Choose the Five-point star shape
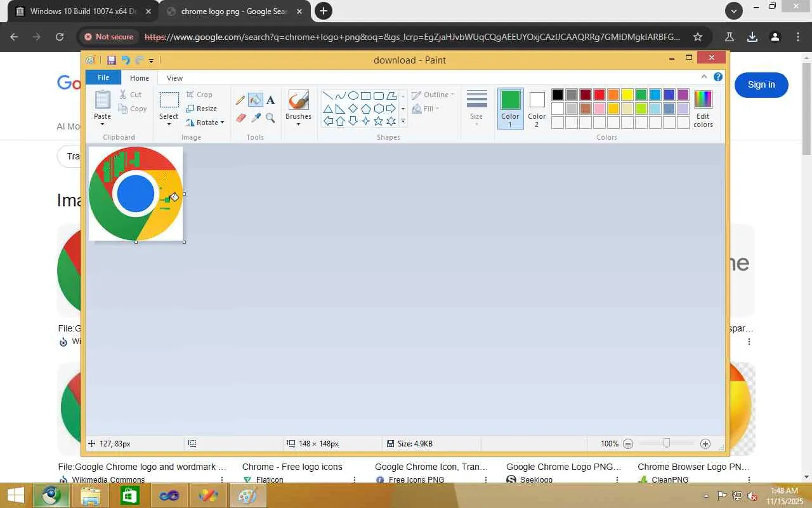Viewport: 812px width, 508px height. pos(379,121)
